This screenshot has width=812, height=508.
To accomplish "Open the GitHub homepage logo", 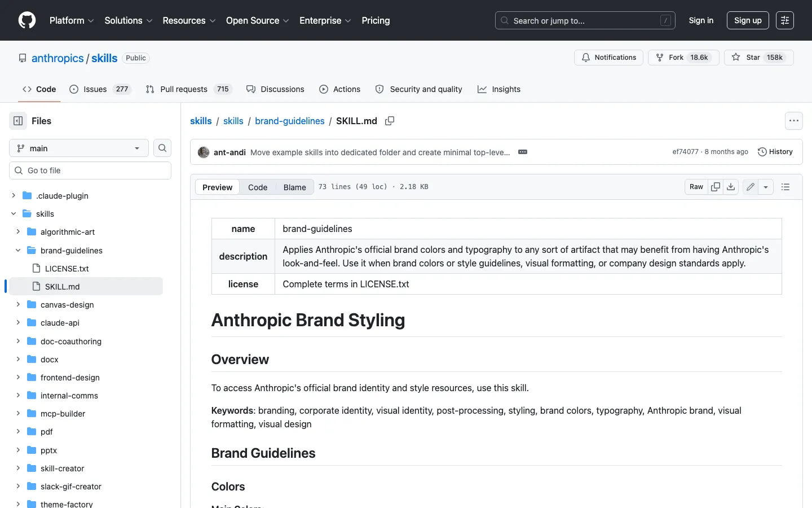I will coord(27,20).
